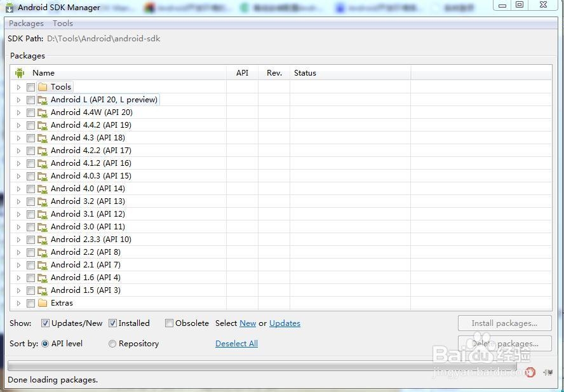The image size is (564, 392).
Task: Select the Android 1.6 (API 4) row
Action: point(281,278)
